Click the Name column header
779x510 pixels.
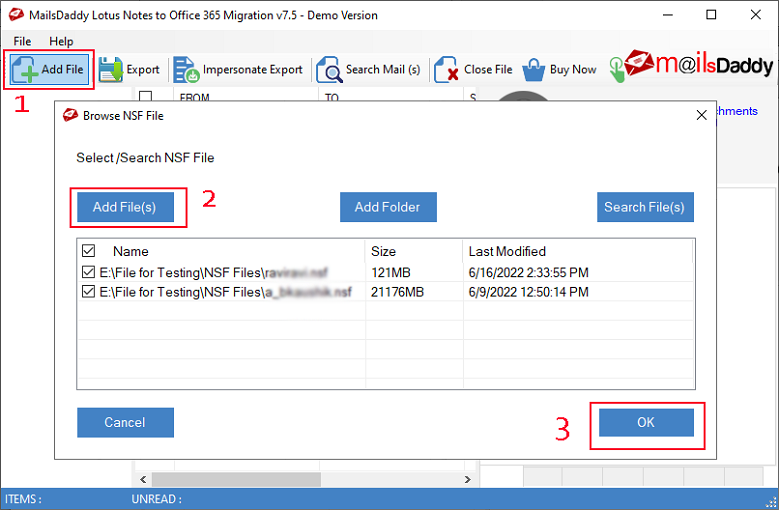(x=131, y=251)
